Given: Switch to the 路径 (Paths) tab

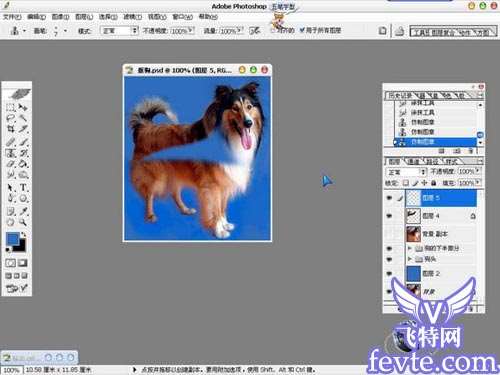Looking at the screenshot, I should pos(432,161).
